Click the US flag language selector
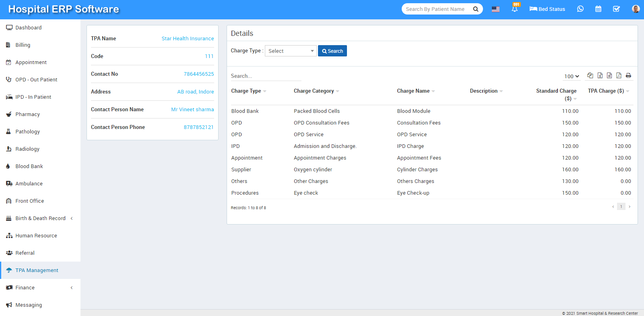Screen dimensions: 644x316 coord(495,9)
